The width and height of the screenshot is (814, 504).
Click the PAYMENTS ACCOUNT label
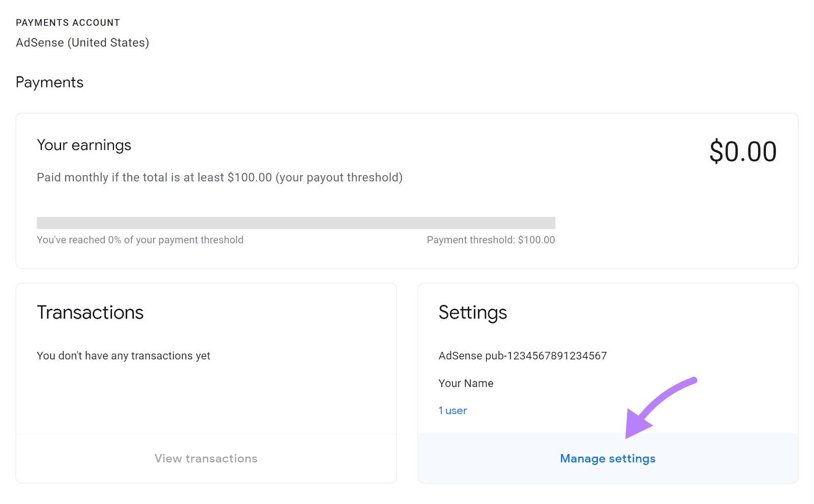pos(68,22)
